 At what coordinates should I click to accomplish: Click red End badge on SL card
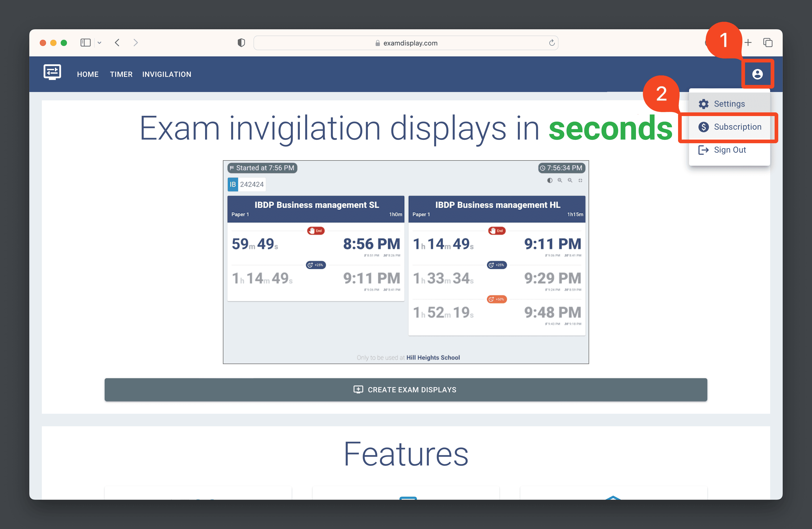(315, 231)
